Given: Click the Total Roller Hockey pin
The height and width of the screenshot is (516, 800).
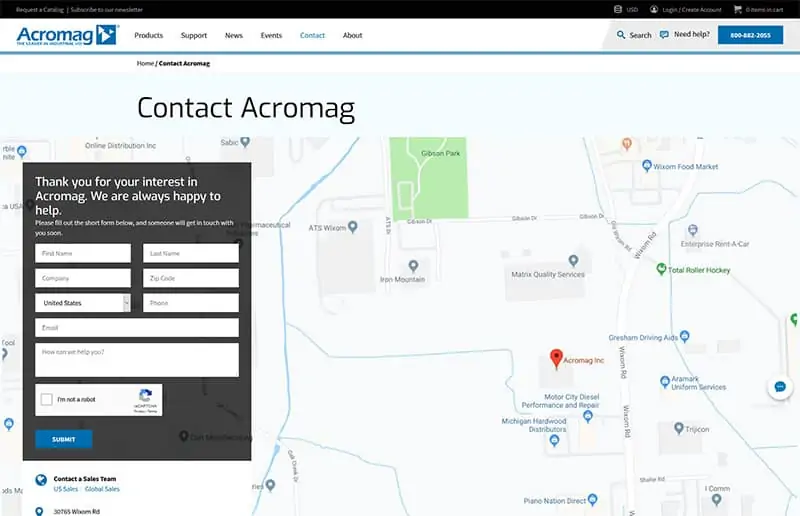Looking at the screenshot, I should coord(661,268).
